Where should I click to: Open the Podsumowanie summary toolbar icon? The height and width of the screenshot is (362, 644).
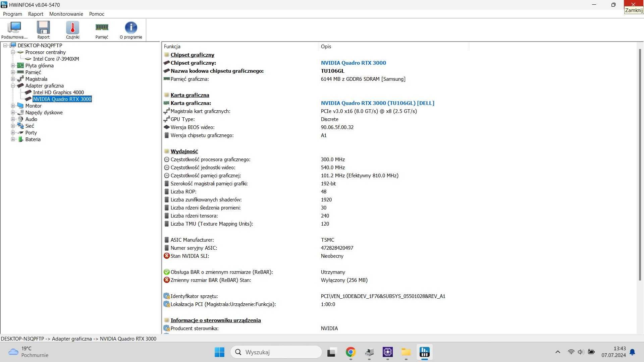[x=14, y=30]
